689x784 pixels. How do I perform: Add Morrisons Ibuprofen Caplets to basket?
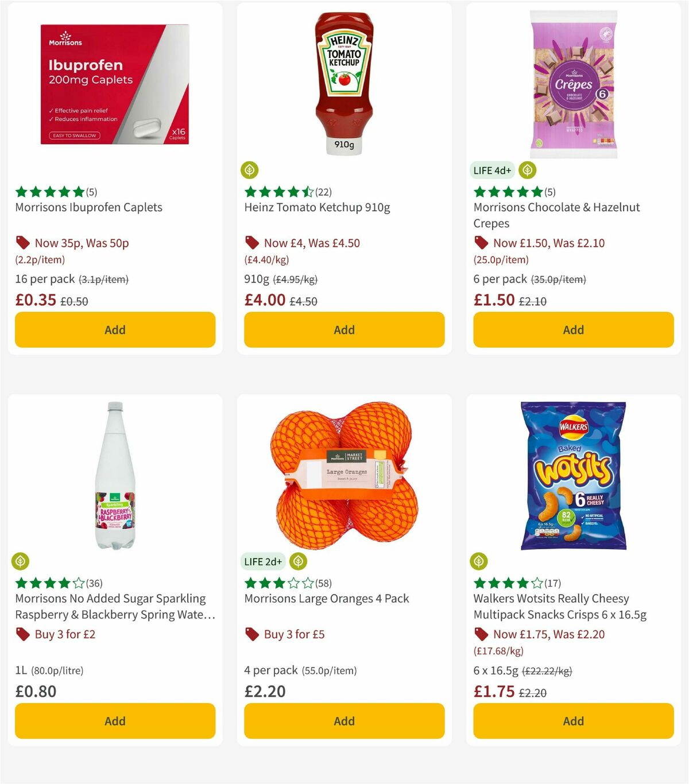(x=114, y=329)
